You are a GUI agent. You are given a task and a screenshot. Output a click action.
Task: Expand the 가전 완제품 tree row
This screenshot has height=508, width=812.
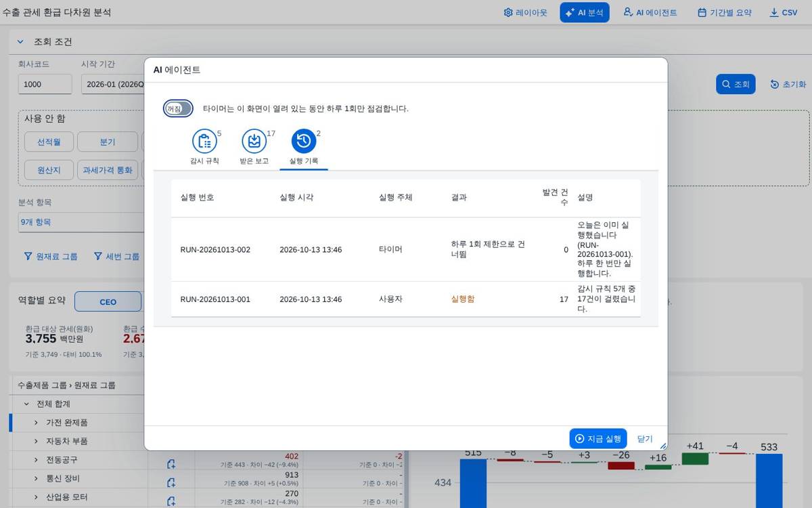point(36,423)
